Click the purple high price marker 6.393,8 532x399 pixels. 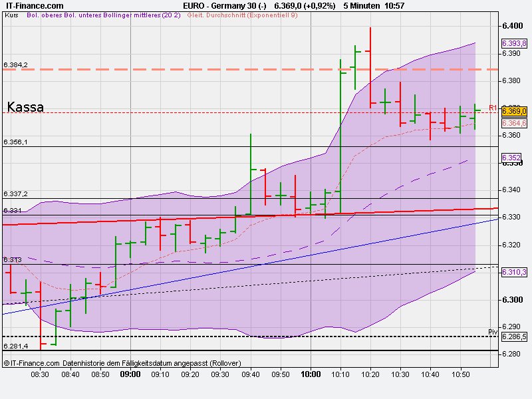coord(513,44)
